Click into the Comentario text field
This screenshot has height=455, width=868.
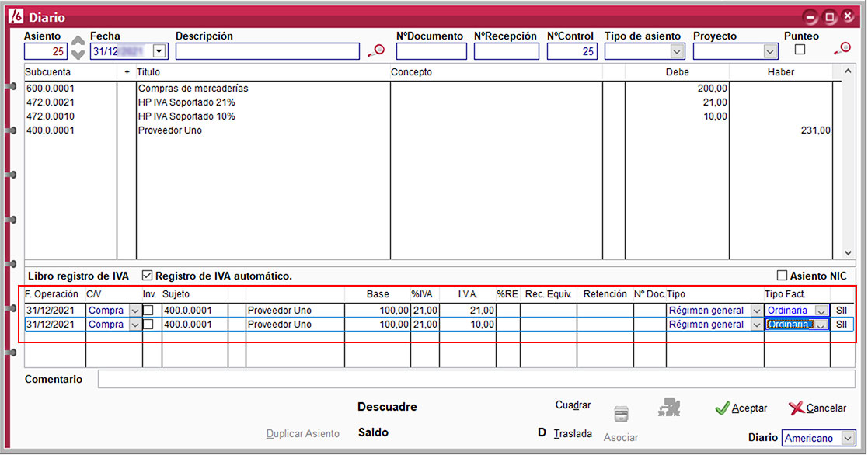(x=476, y=380)
